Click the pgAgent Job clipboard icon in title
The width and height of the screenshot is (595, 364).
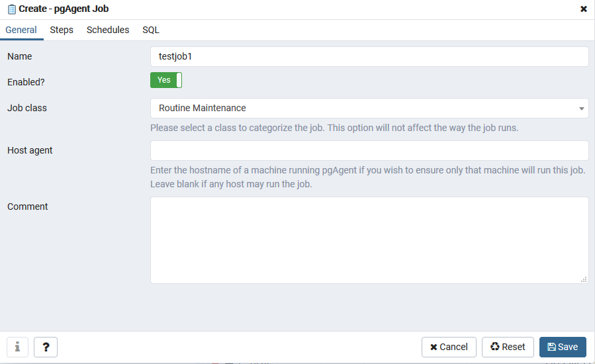[x=11, y=9]
